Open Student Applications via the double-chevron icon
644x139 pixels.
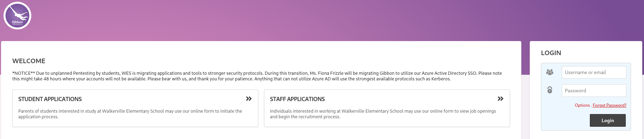(x=249, y=99)
